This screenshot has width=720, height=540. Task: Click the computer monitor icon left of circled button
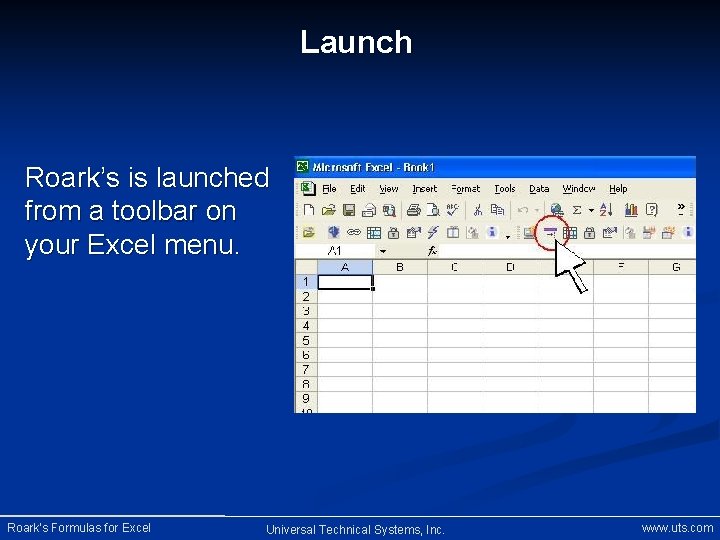point(529,233)
